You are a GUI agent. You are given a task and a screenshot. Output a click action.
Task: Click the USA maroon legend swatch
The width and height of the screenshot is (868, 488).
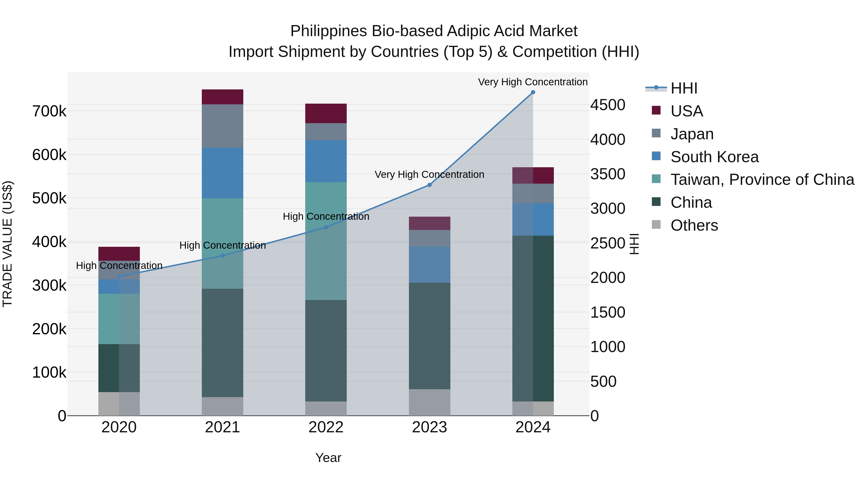coord(656,110)
